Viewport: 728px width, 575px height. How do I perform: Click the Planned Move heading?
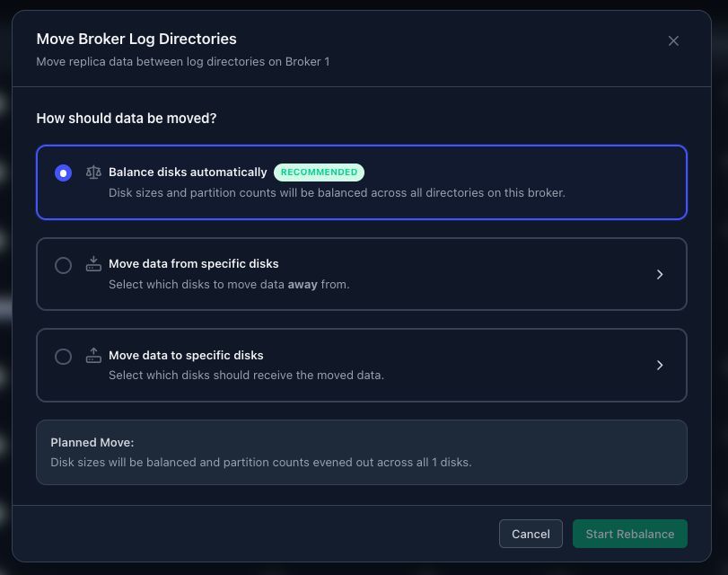(x=92, y=443)
